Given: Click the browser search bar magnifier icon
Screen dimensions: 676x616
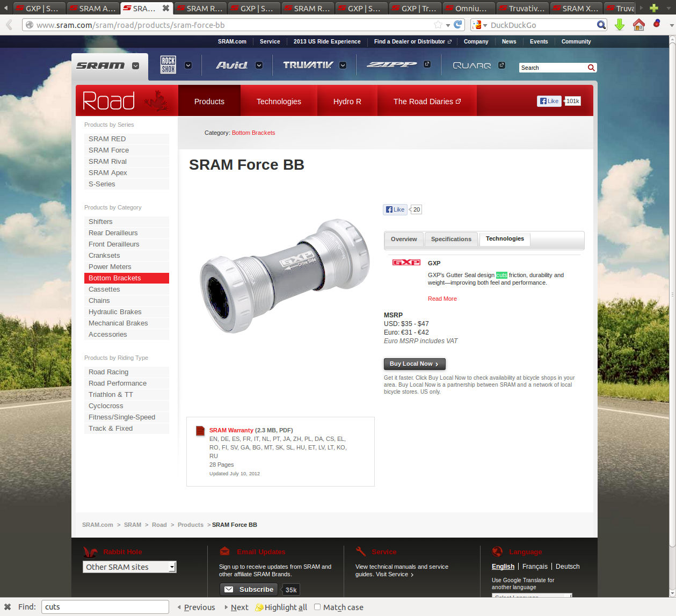Looking at the screenshot, I should pos(601,25).
